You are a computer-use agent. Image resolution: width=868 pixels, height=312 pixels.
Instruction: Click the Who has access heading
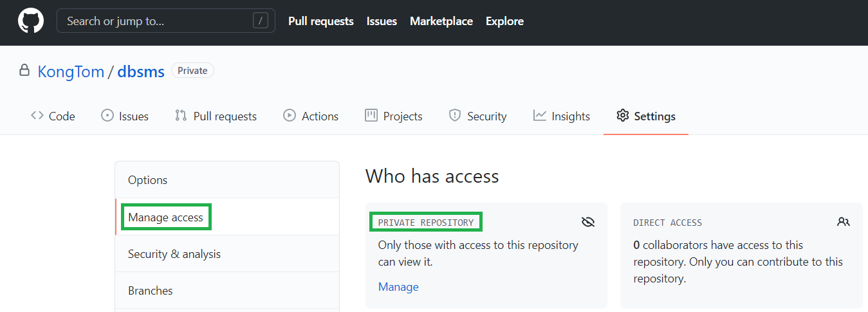432,176
